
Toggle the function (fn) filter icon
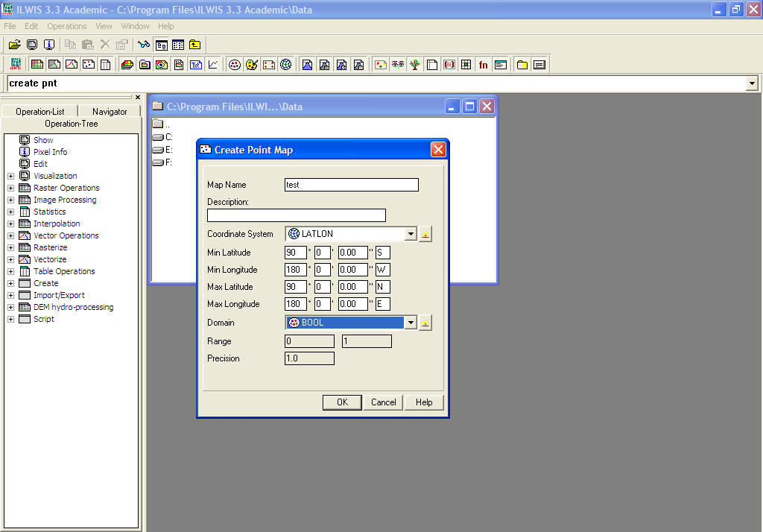[483, 64]
